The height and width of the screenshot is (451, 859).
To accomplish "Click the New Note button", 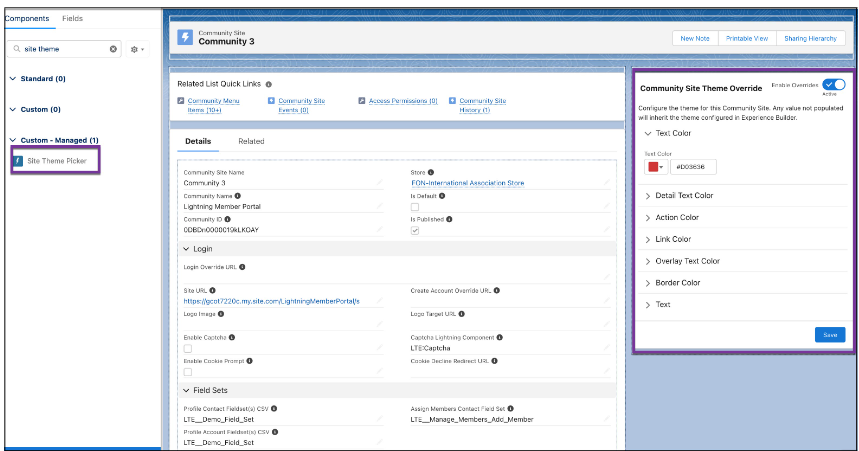I will point(695,38).
